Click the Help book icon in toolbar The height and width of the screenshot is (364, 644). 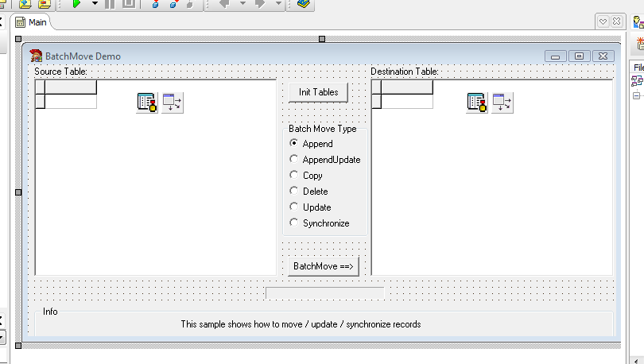[x=302, y=4]
